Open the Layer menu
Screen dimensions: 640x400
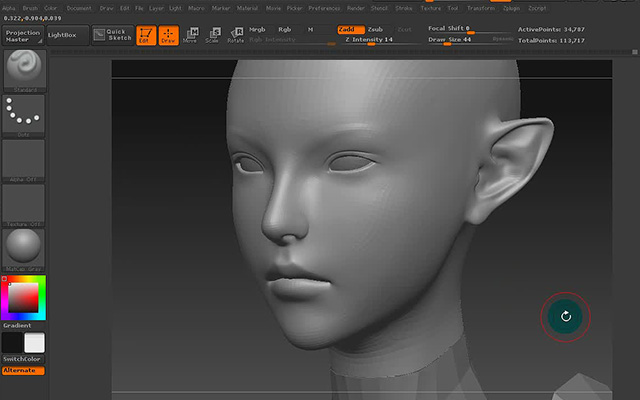point(156,8)
